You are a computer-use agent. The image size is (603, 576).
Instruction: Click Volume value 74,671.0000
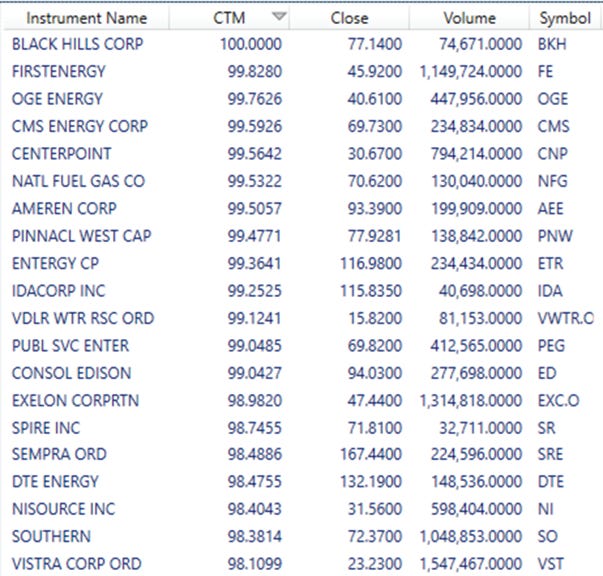[x=480, y=44]
